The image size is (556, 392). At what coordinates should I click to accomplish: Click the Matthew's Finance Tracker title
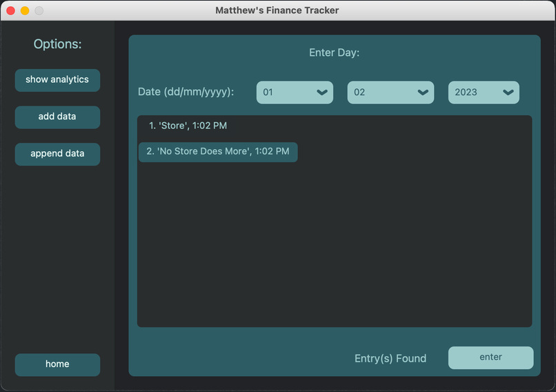(277, 10)
